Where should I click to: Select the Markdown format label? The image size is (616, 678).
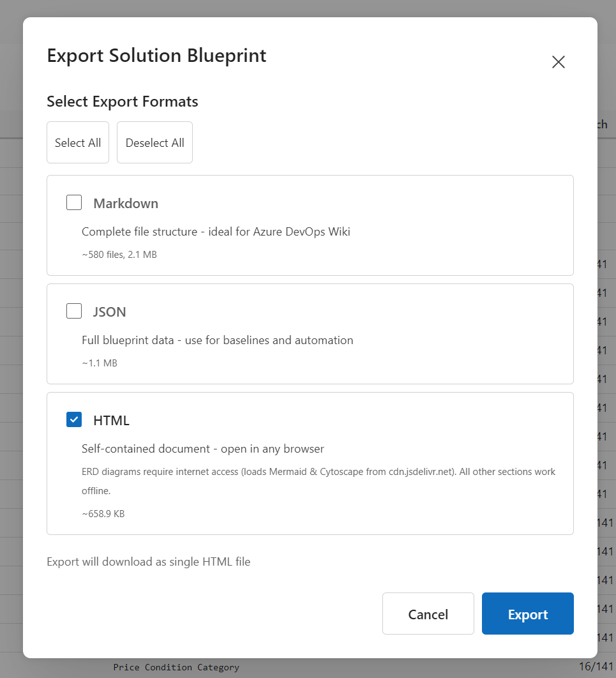point(126,203)
